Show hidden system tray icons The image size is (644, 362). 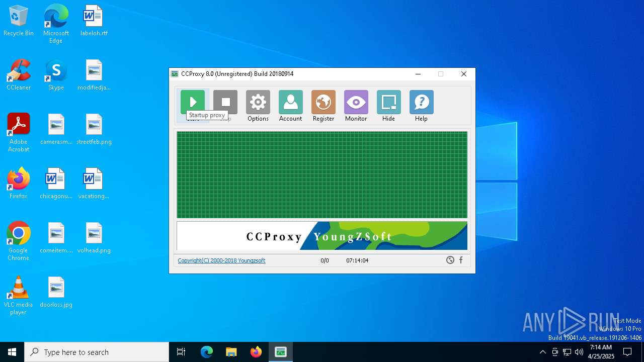tap(543, 352)
